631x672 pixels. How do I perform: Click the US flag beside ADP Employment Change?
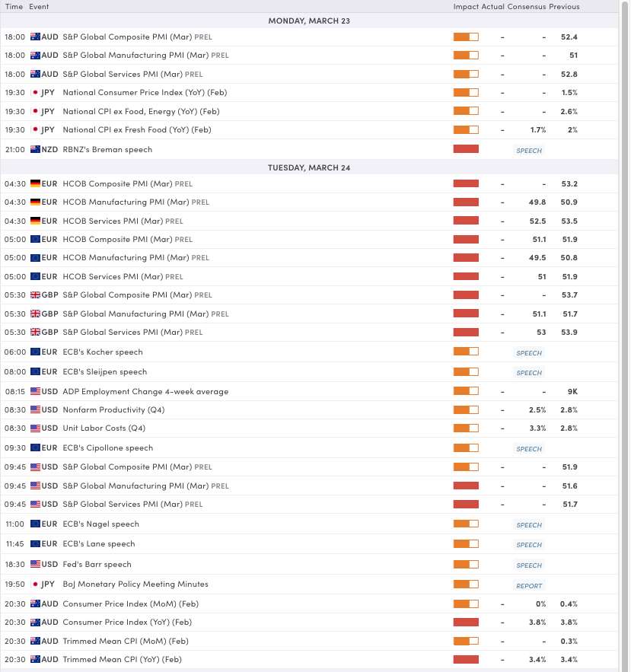tap(35, 391)
